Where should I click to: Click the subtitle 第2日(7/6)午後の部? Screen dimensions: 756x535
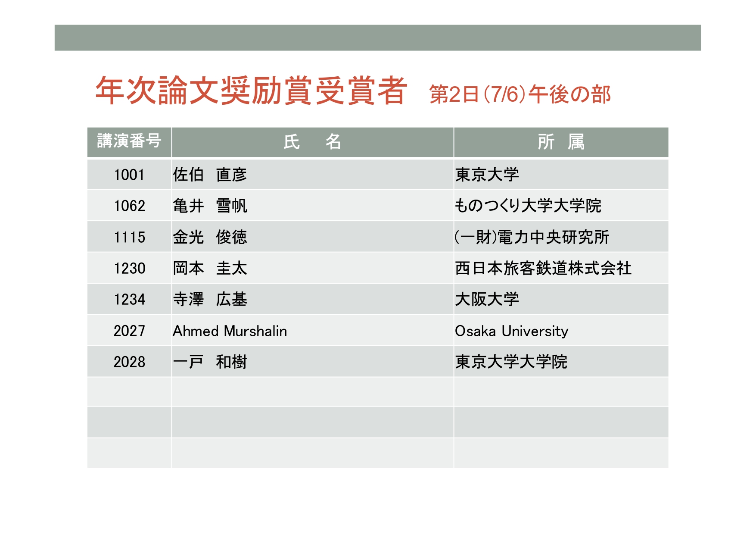point(520,94)
